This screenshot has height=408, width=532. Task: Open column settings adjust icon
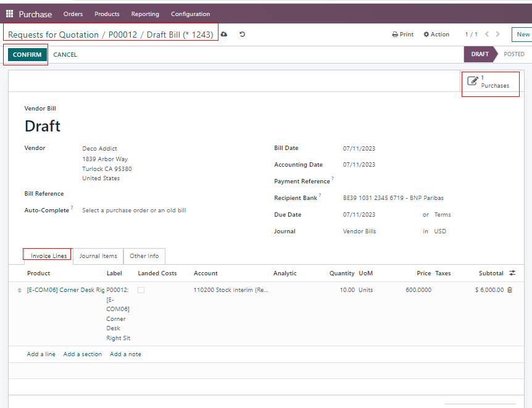tap(512, 273)
